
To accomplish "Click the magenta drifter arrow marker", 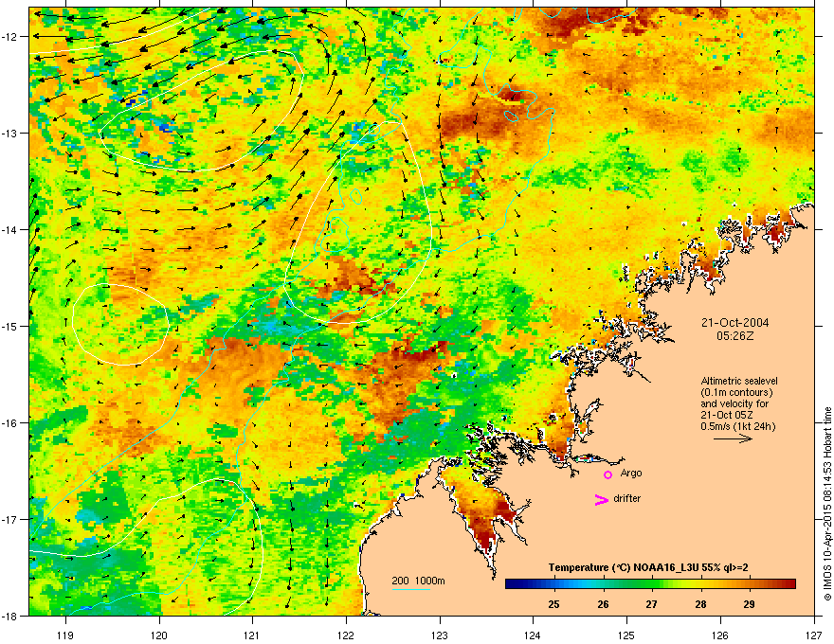I will click(x=601, y=499).
